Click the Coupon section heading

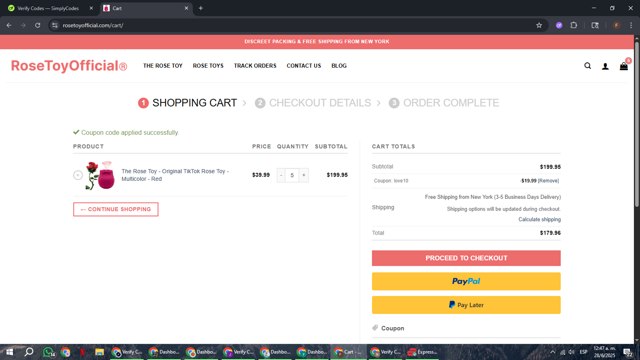click(392, 328)
